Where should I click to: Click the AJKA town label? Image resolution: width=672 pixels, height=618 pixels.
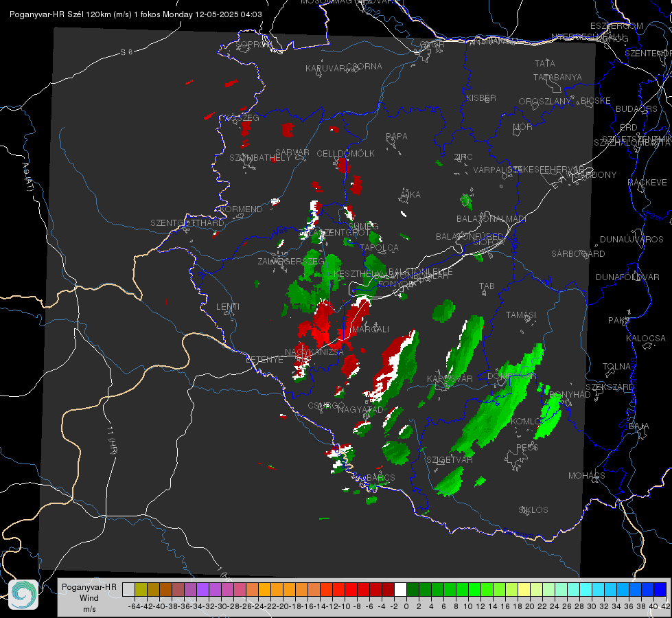(410, 195)
